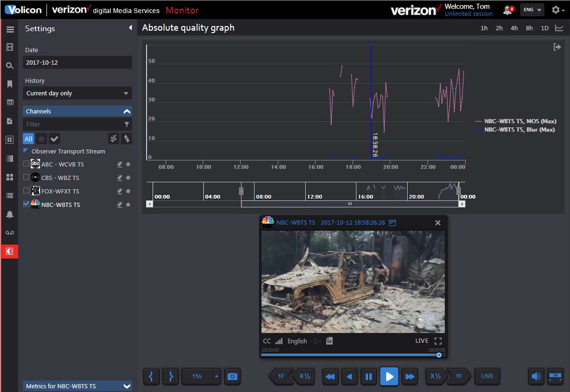
Task: Pause playback
Action: click(369, 376)
